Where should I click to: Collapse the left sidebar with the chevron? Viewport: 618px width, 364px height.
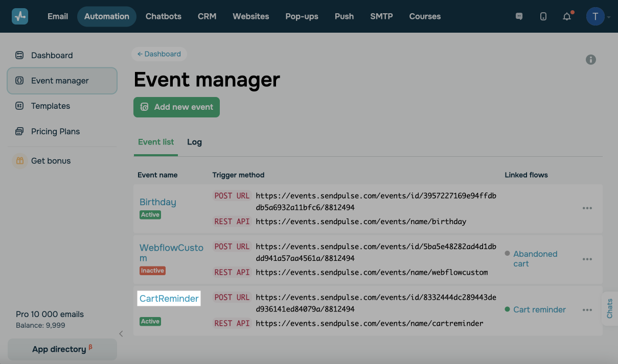[x=121, y=334]
